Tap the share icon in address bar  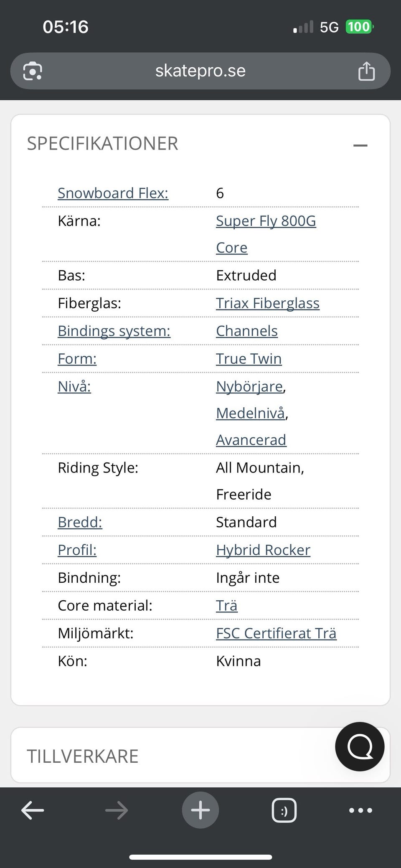pos(366,71)
